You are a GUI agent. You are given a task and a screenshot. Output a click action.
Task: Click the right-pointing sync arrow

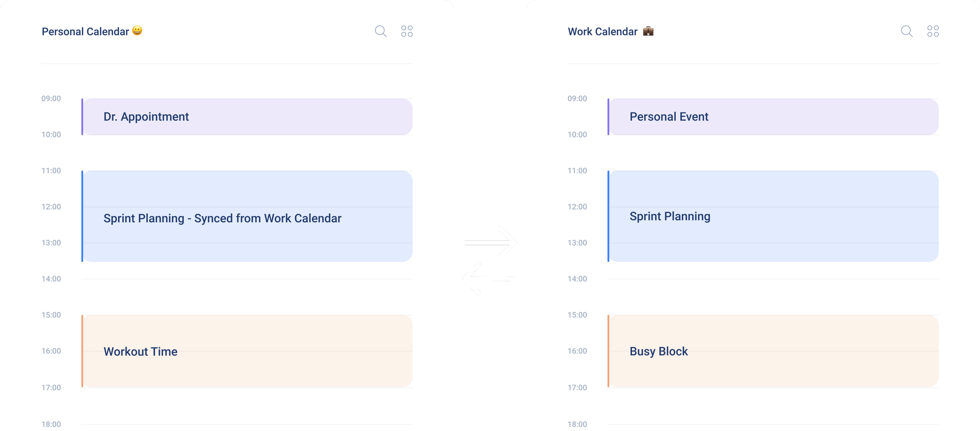pyautogui.click(x=490, y=243)
